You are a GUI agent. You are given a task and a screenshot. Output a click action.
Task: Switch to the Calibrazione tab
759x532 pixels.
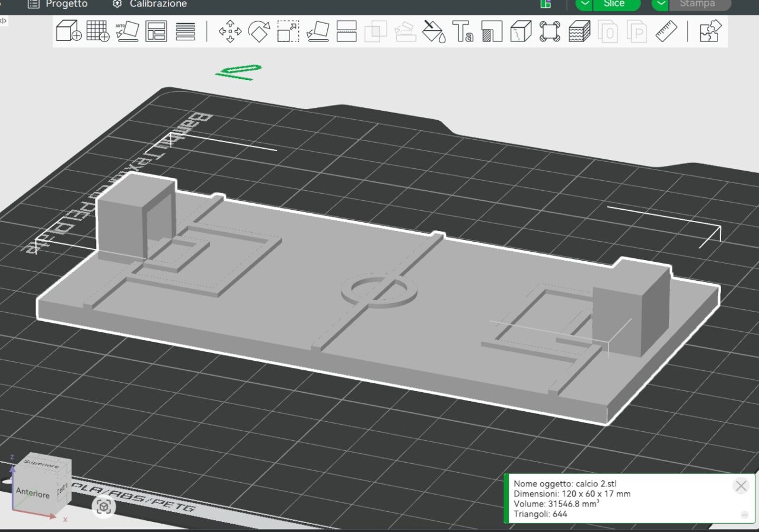pyautogui.click(x=149, y=4)
